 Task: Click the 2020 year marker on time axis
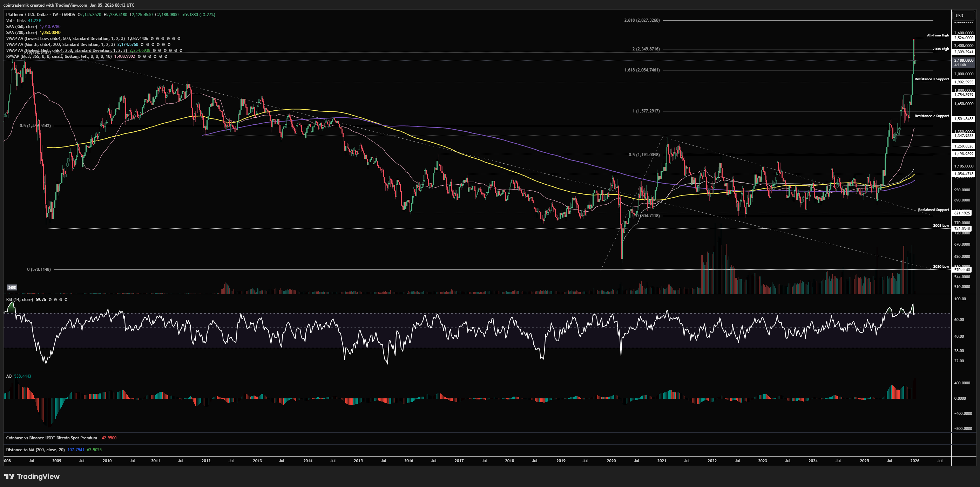click(x=611, y=461)
